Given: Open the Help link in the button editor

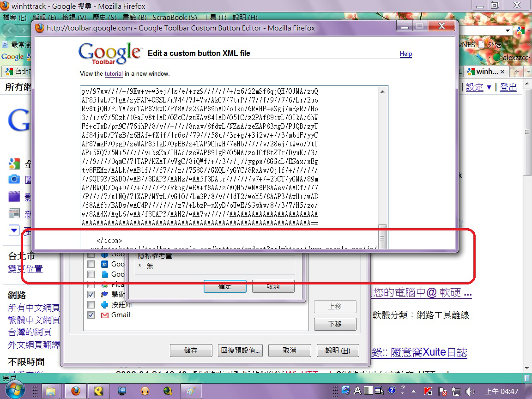Looking at the screenshot, I should pyautogui.click(x=406, y=54).
